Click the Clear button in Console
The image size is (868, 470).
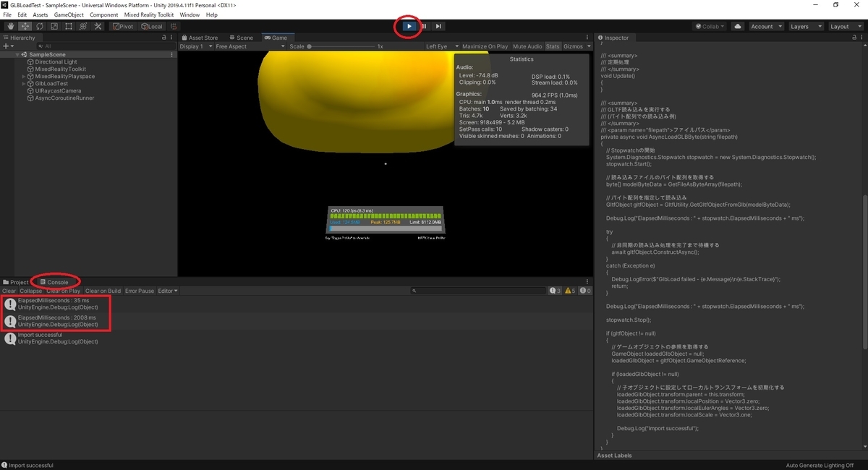point(9,291)
